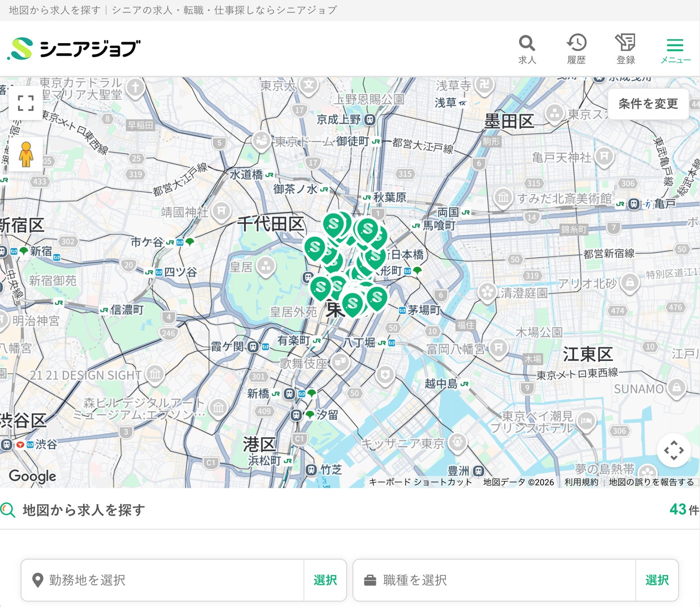Viewport: 700px width, 607px height.
Task: Click the 勤務地を選択 field
Action: (x=162, y=580)
